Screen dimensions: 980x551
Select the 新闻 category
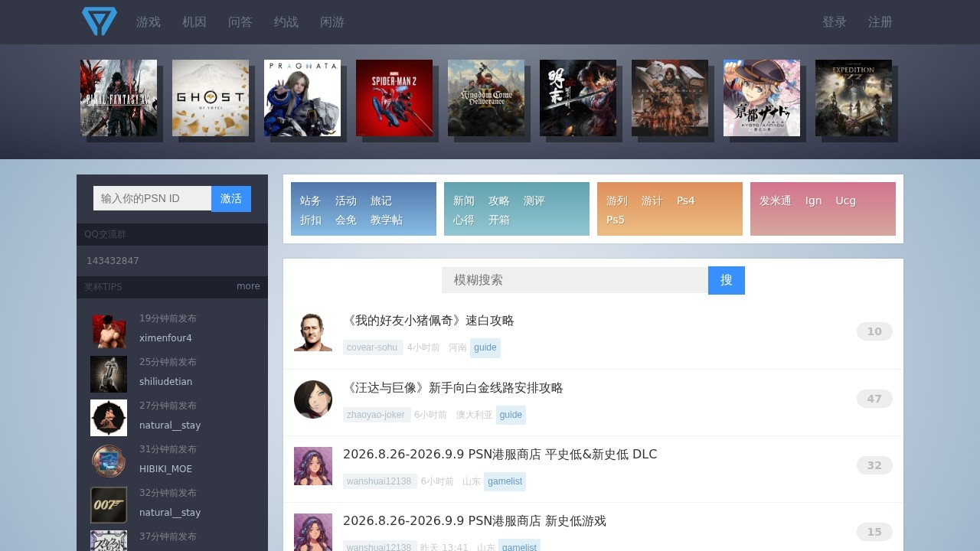pos(464,201)
